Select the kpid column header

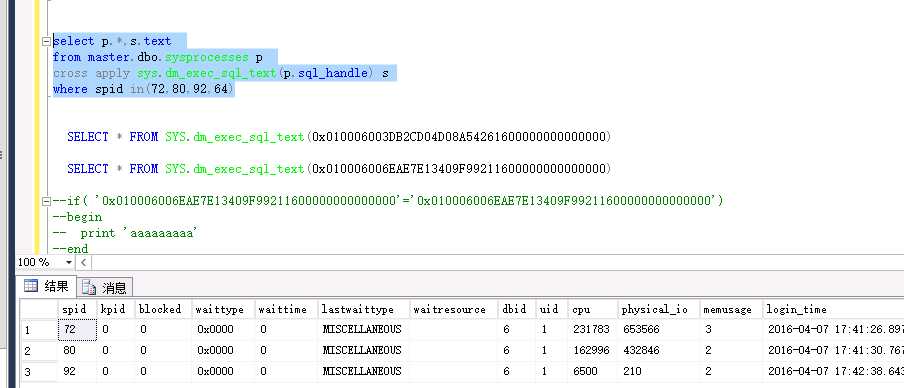(116, 309)
